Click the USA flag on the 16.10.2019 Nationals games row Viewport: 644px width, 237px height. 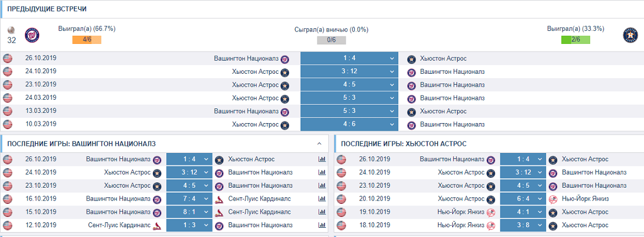(x=8, y=199)
